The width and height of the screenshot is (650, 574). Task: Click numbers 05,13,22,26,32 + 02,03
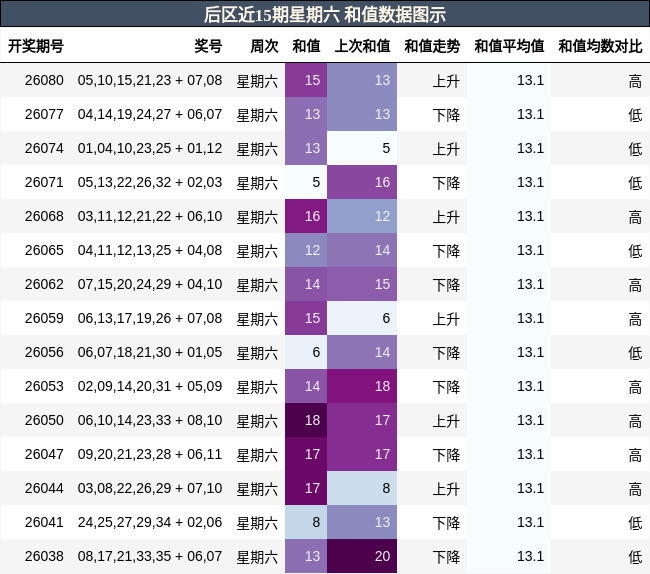150,182
